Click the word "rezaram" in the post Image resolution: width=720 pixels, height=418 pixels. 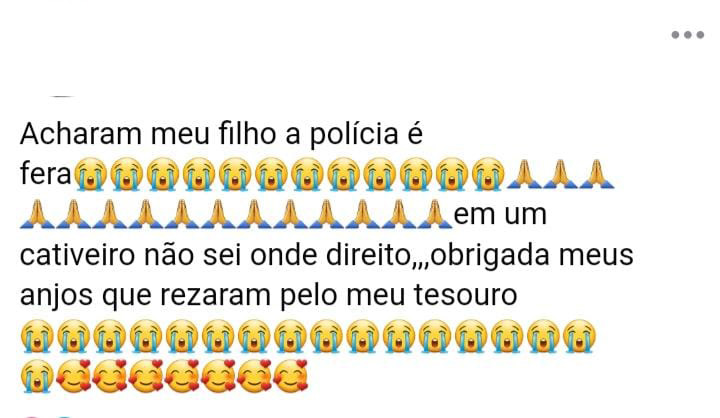point(215,296)
